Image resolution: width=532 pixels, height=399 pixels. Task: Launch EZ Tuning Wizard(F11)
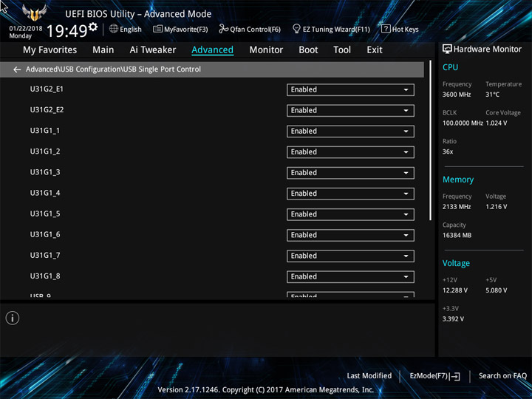coord(331,29)
